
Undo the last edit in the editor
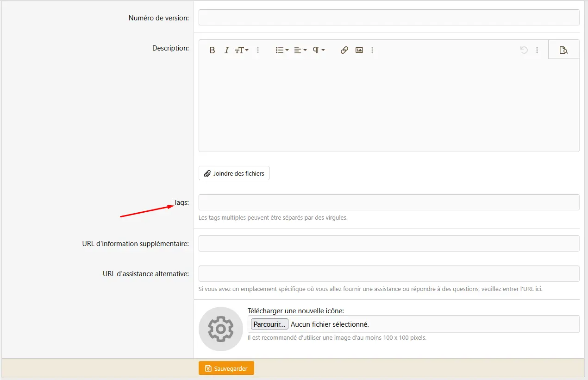coord(524,50)
